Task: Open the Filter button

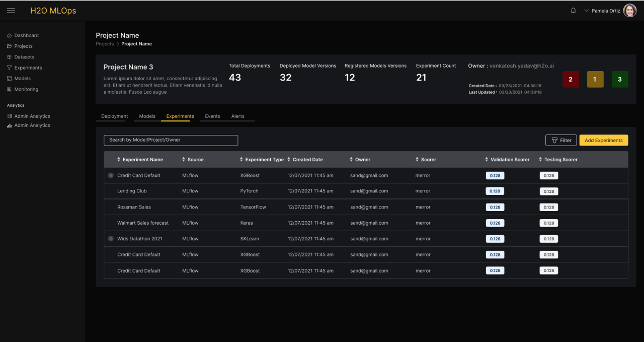Action: [561, 141]
